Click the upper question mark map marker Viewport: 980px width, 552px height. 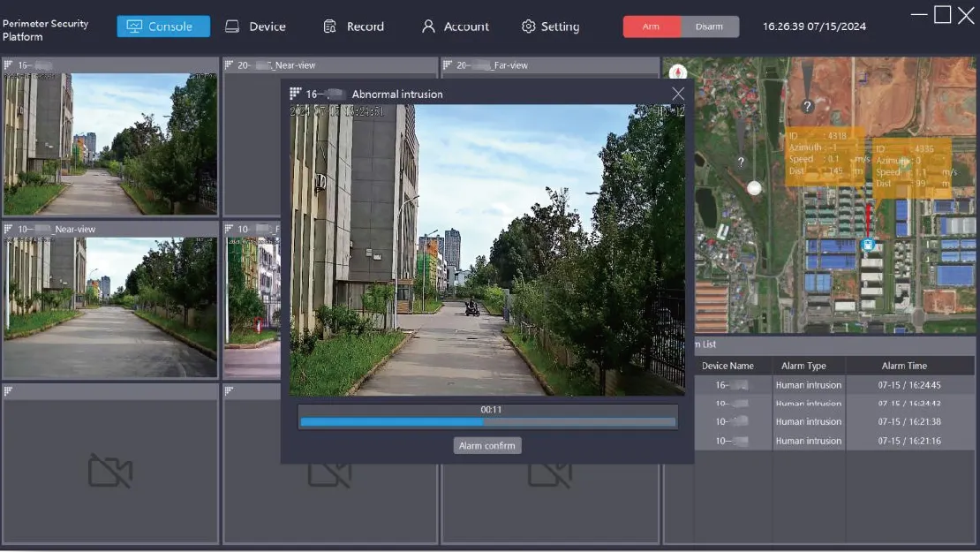click(x=808, y=106)
